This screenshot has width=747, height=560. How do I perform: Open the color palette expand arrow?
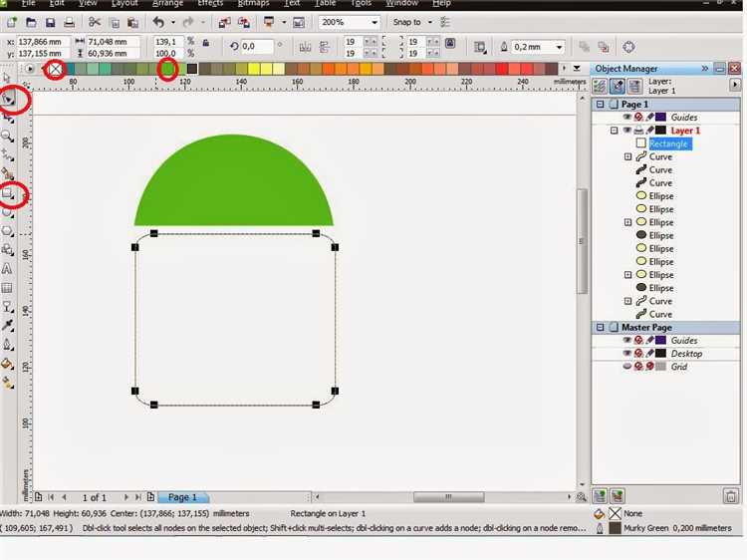pos(577,68)
